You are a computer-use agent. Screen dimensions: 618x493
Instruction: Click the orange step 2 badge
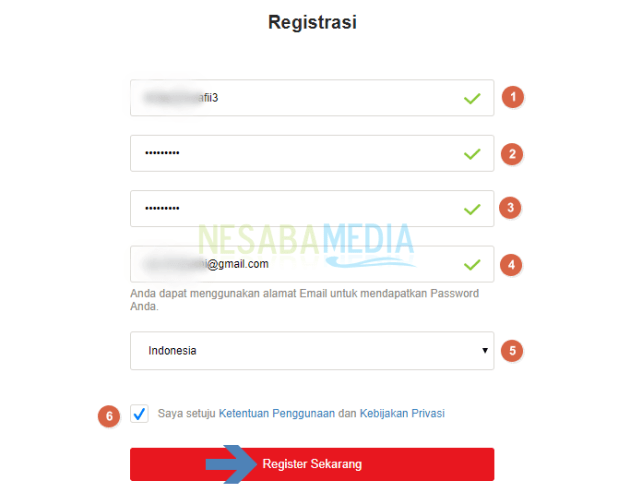(x=512, y=153)
